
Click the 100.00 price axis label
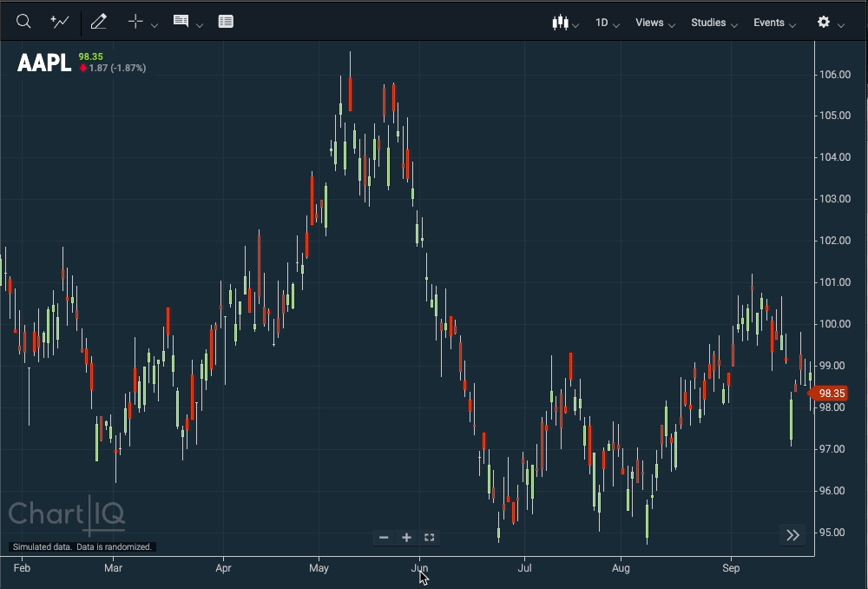835,323
